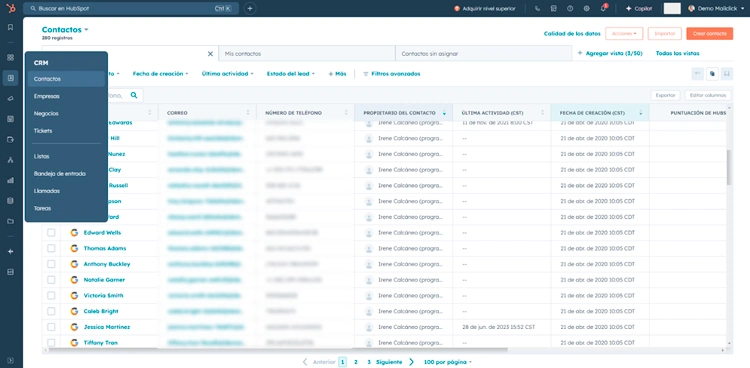Select Negocios in the CRM menu
Viewport: 750px width, 368px height.
66,113
